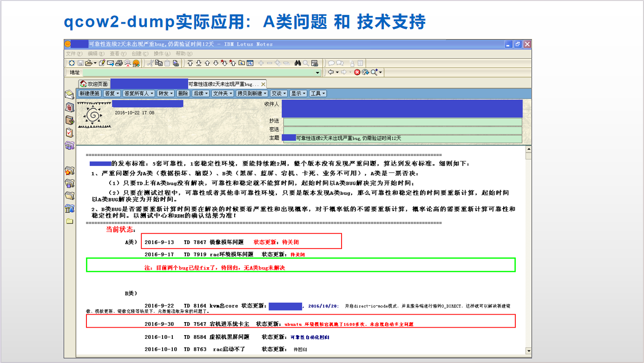Open the printer icon on the toolbar
644x363 pixels.
[x=118, y=63]
